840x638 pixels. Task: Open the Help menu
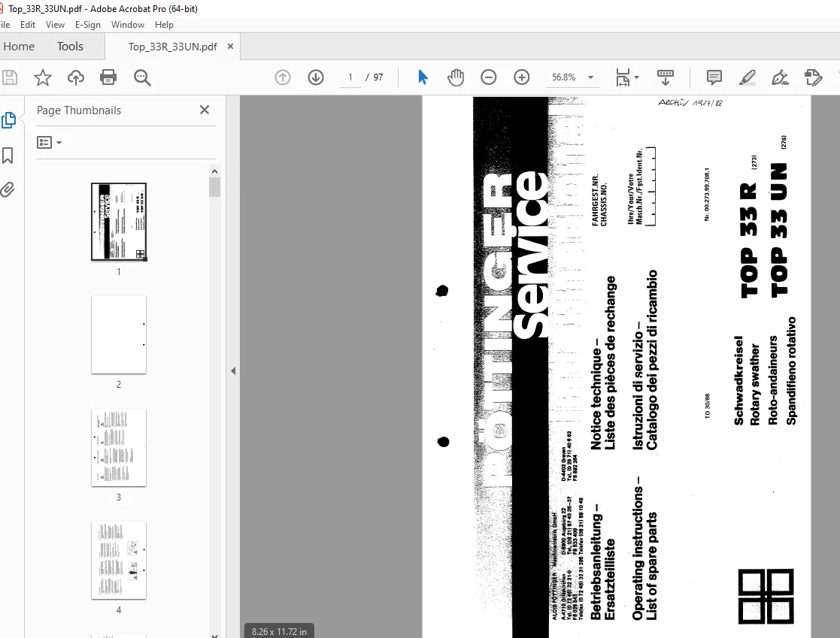pyautogui.click(x=164, y=25)
